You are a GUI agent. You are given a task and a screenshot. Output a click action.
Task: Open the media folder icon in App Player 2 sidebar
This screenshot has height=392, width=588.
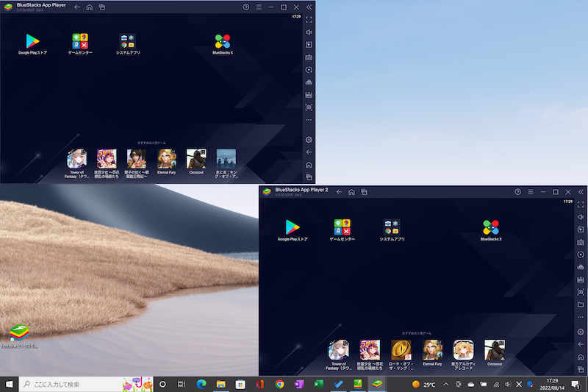[x=581, y=304]
